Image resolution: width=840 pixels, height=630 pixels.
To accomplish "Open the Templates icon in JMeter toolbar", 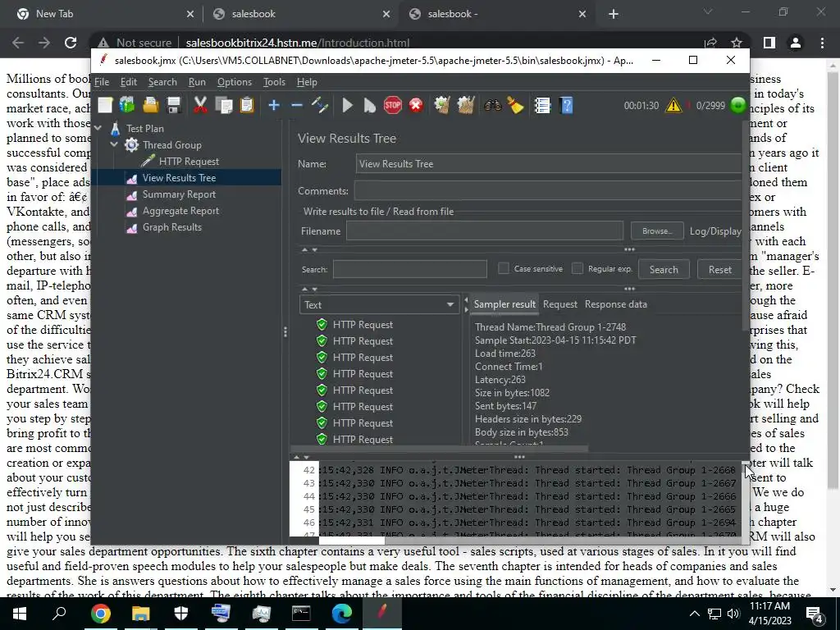I will 127,105.
